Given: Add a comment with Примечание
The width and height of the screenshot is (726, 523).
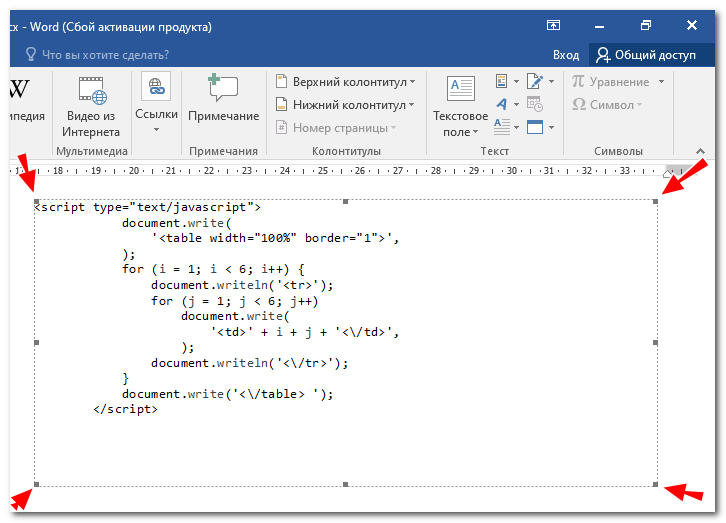Looking at the screenshot, I should point(224,98).
